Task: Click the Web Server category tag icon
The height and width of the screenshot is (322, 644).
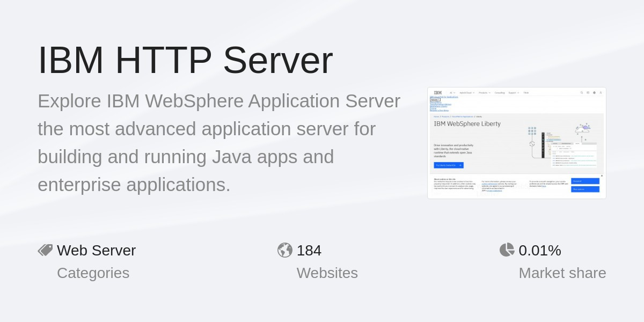Action: click(45, 250)
